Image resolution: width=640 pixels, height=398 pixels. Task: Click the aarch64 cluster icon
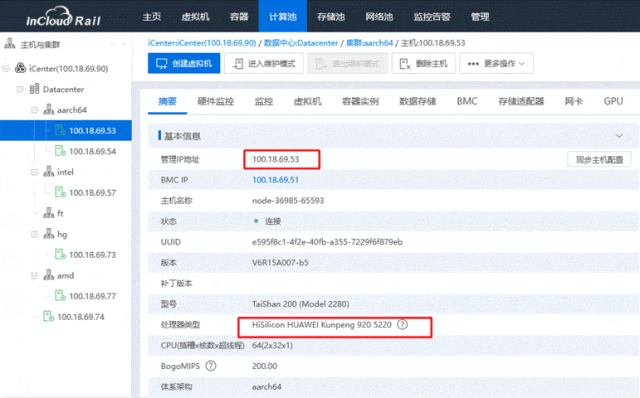tap(49, 110)
